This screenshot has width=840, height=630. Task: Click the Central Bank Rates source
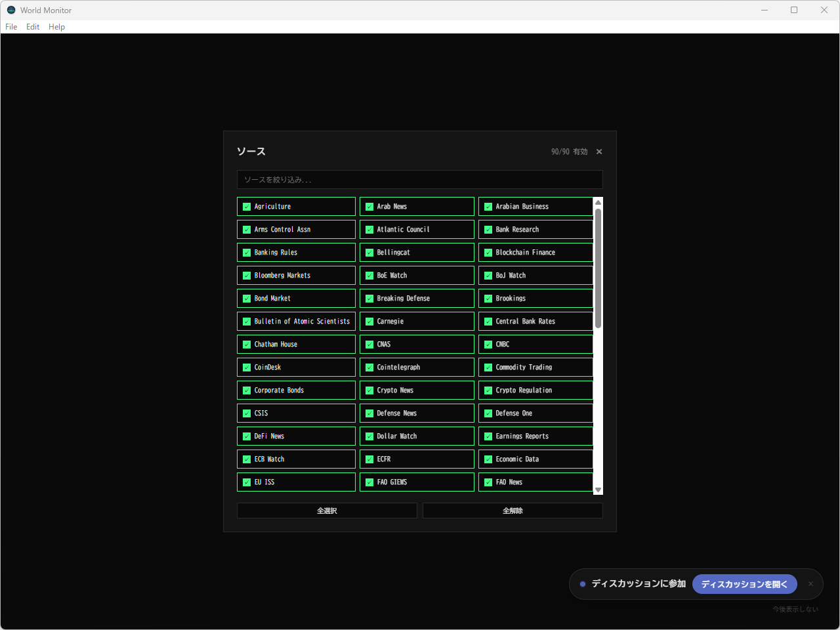(x=535, y=322)
